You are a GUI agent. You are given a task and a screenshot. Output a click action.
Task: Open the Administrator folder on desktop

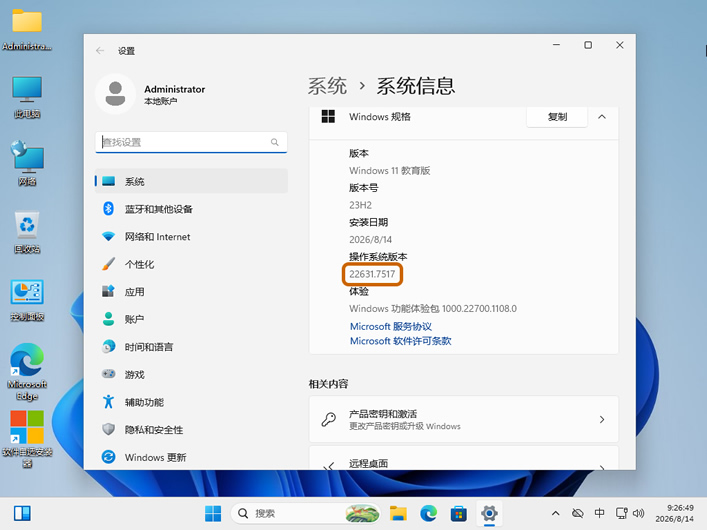click(27, 30)
